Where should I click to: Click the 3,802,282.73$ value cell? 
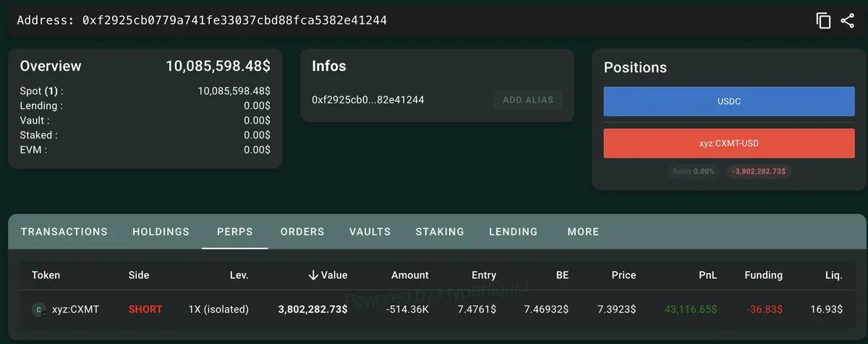click(312, 309)
